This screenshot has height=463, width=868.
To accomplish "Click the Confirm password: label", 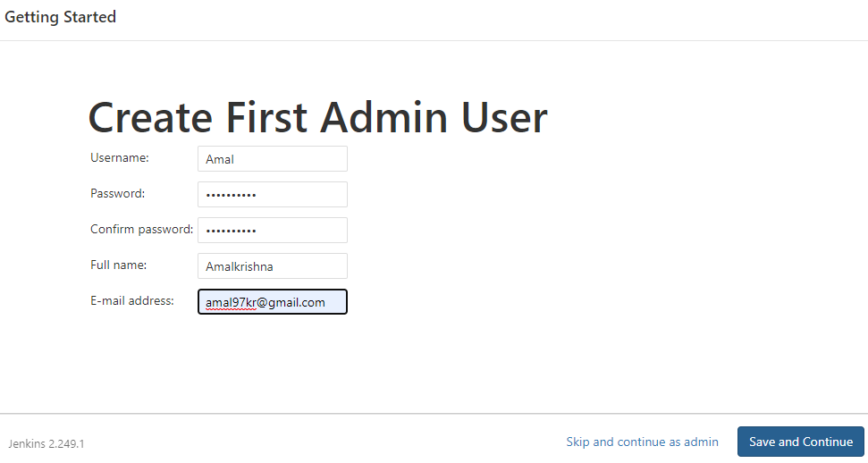I will click(142, 230).
